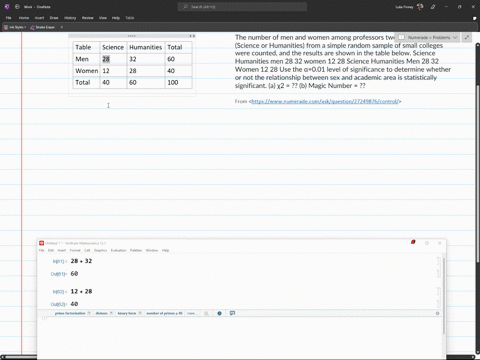Click the OneNote app icon in title bar
The height and width of the screenshot is (360, 480).
7,7
